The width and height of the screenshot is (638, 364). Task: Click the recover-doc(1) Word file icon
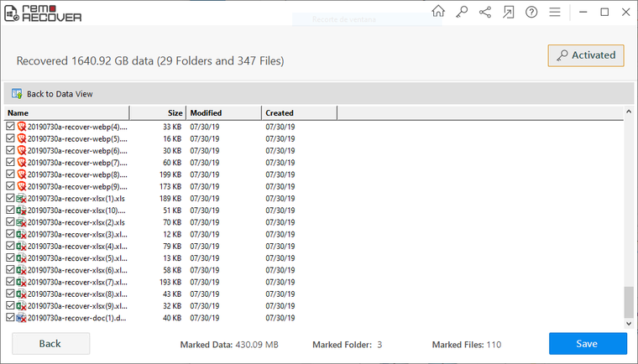[22, 319]
